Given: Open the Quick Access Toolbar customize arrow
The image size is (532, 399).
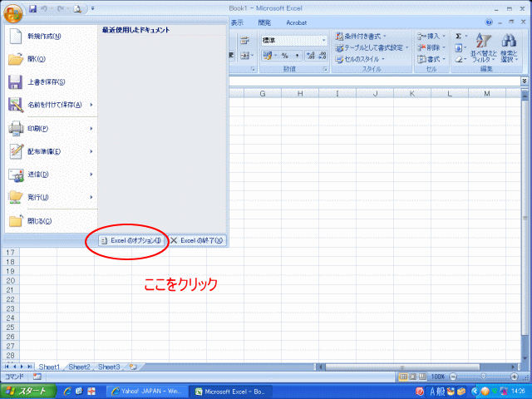Looking at the screenshot, I should click(x=92, y=9).
